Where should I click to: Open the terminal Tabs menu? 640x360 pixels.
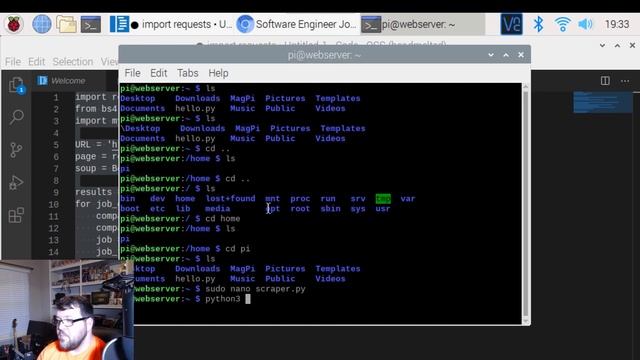(x=187, y=73)
